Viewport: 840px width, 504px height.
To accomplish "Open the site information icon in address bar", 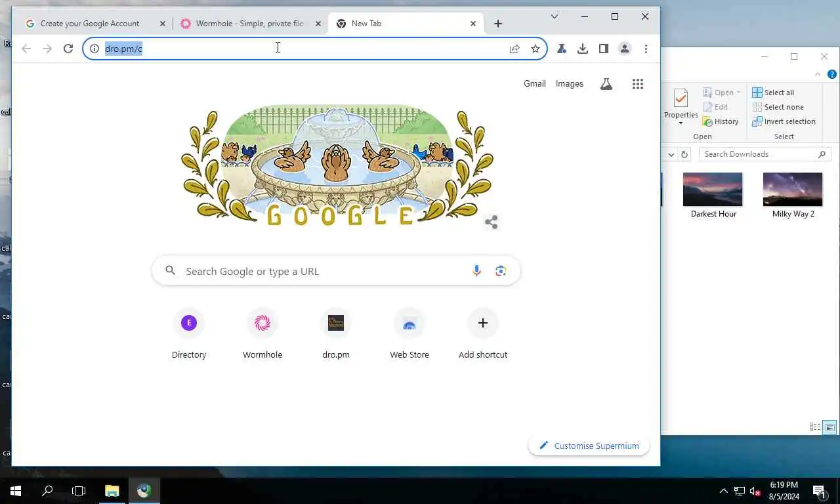I will 94,49.
